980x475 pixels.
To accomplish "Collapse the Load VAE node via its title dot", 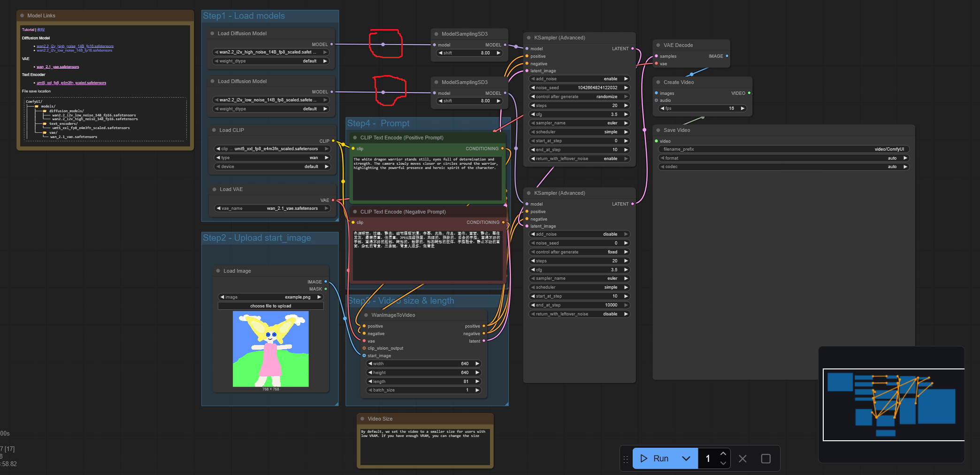I will [214, 189].
